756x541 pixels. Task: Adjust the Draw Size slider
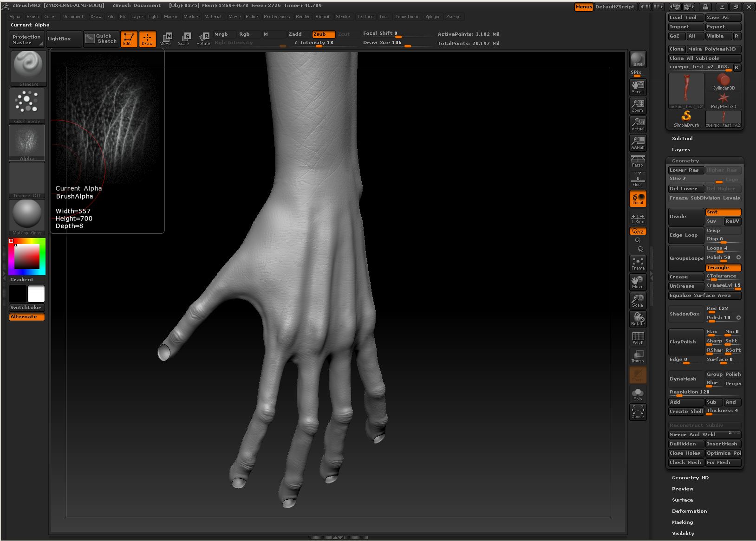(397, 43)
